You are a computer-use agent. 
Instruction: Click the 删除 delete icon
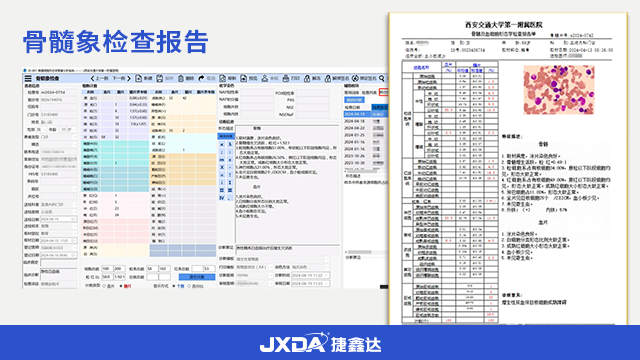coord(180,78)
